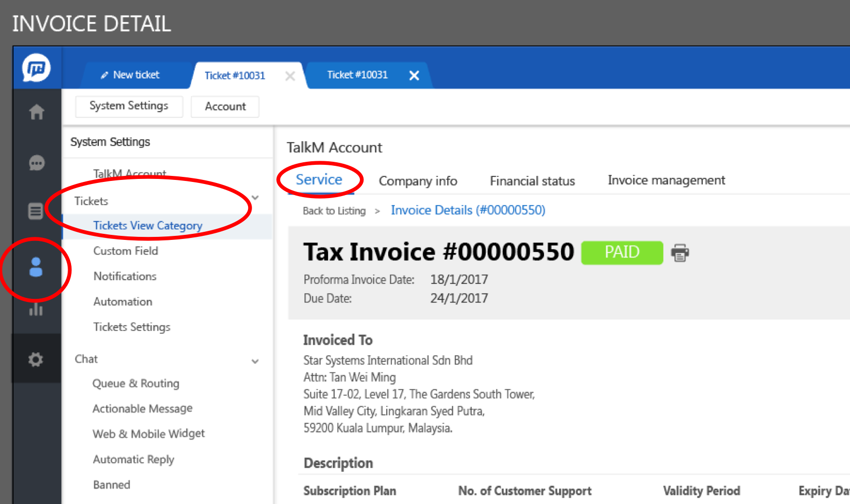Image resolution: width=850 pixels, height=504 pixels.
Task: Open the tickets list sidebar icon
Action: (35, 211)
